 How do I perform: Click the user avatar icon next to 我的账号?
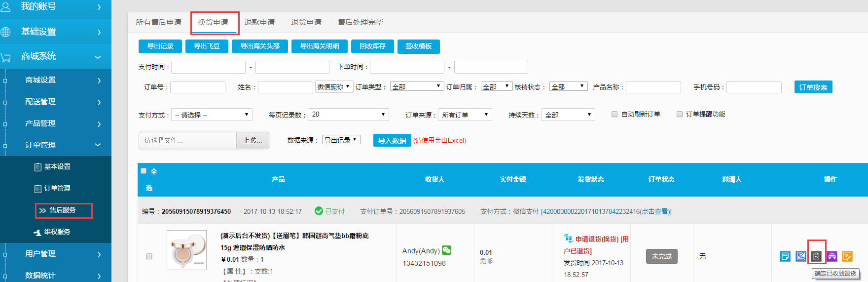point(5,6)
